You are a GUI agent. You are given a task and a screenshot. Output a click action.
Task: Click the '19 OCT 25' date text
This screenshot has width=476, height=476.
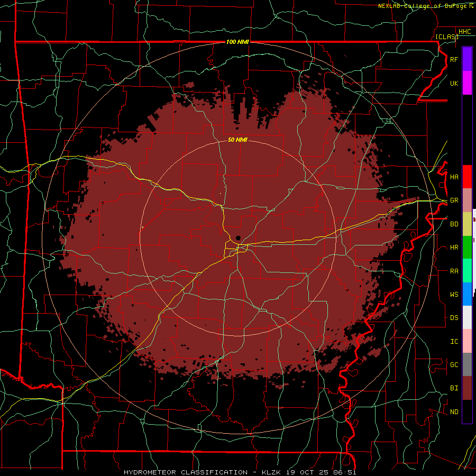tap(308, 472)
